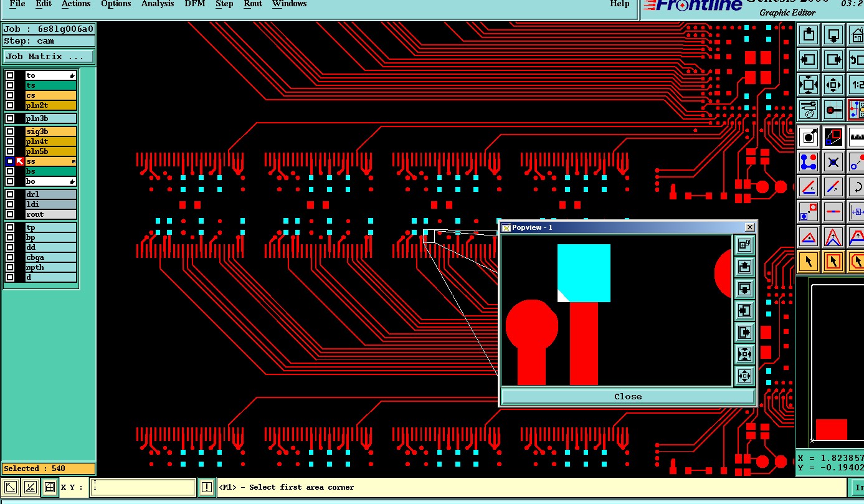The width and height of the screenshot is (864, 504).
Task: Toggle the 'sig3b' layer checkbox
Action: pyautogui.click(x=10, y=131)
